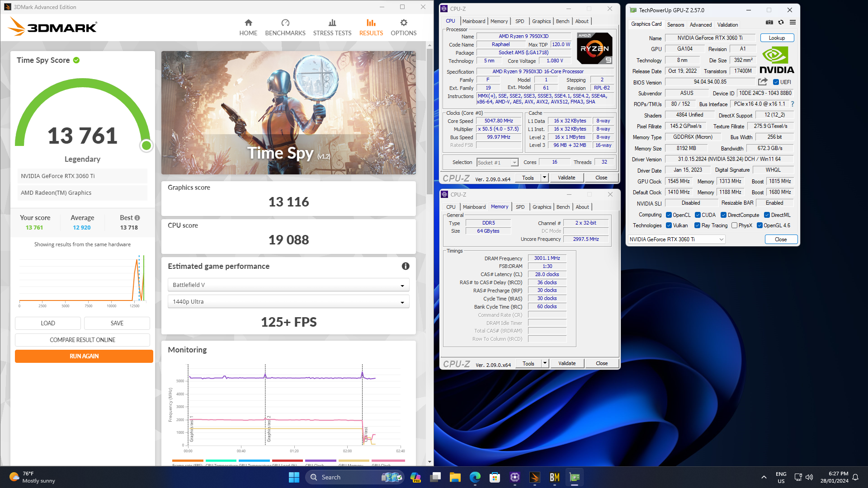Click the GPU-Z taskbar icon
Image resolution: width=868 pixels, height=488 pixels.
point(574,477)
